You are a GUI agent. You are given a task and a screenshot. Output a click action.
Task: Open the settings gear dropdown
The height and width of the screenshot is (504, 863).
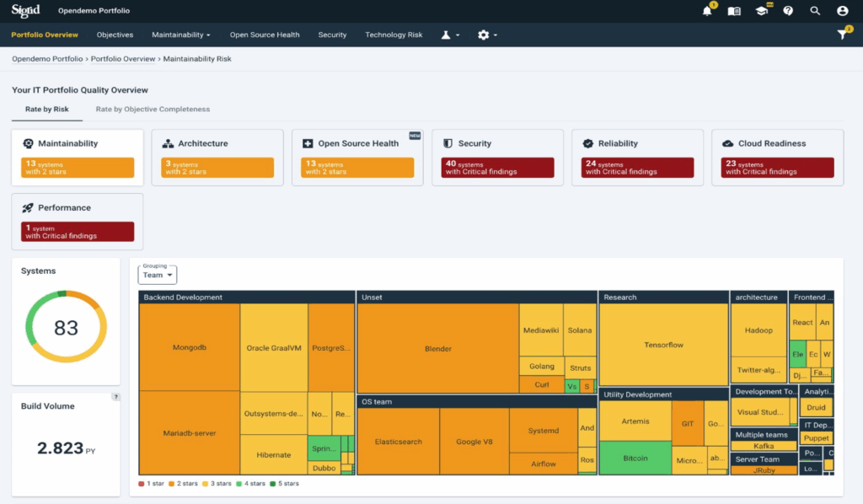coord(487,35)
